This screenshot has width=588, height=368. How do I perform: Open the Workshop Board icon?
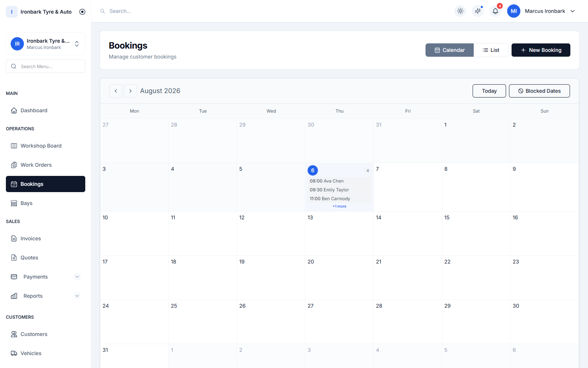pyautogui.click(x=14, y=146)
